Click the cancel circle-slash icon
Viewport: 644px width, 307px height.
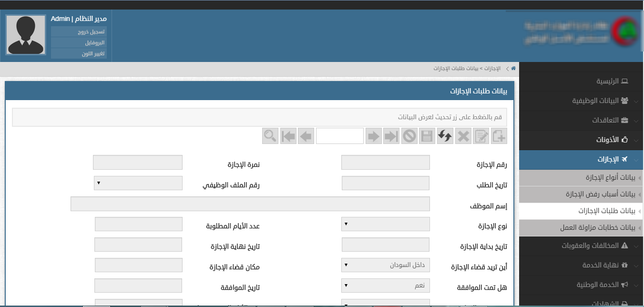click(x=409, y=136)
